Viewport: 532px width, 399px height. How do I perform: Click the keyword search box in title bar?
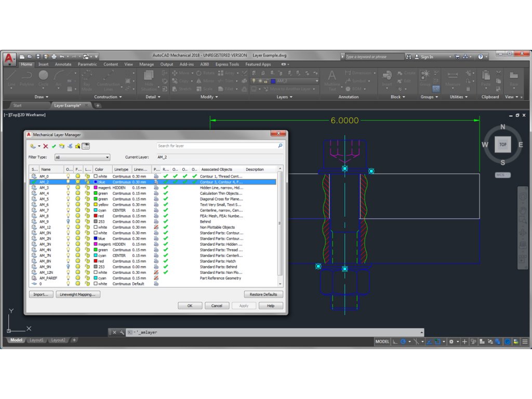point(374,57)
